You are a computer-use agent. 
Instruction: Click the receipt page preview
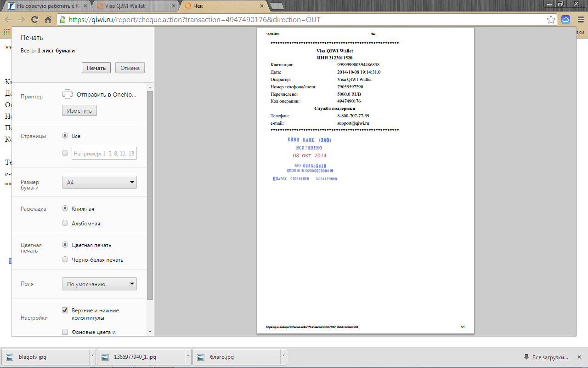pyautogui.click(x=365, y=180)
